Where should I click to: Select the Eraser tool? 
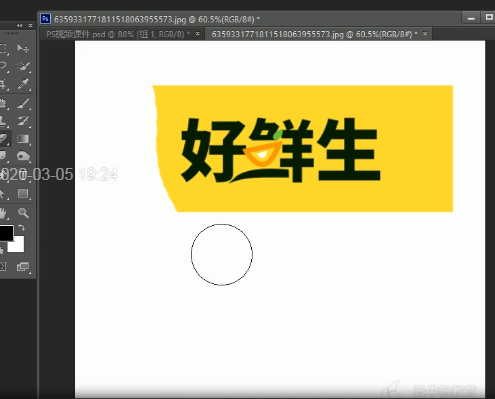[x=4, y=139]
